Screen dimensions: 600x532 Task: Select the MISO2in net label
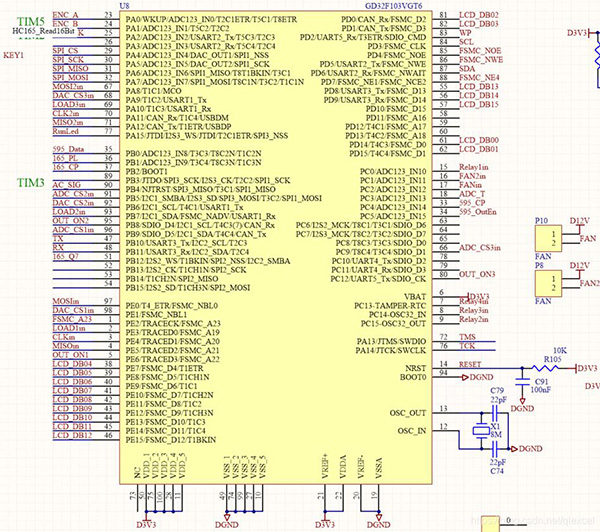(68, 122)
